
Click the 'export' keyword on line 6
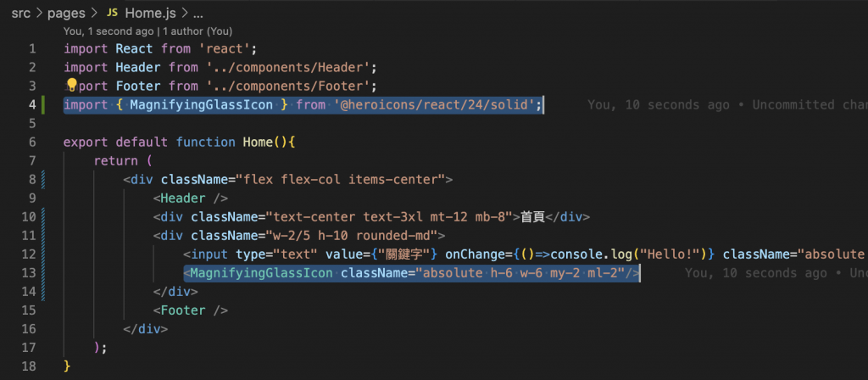[86, 142]
